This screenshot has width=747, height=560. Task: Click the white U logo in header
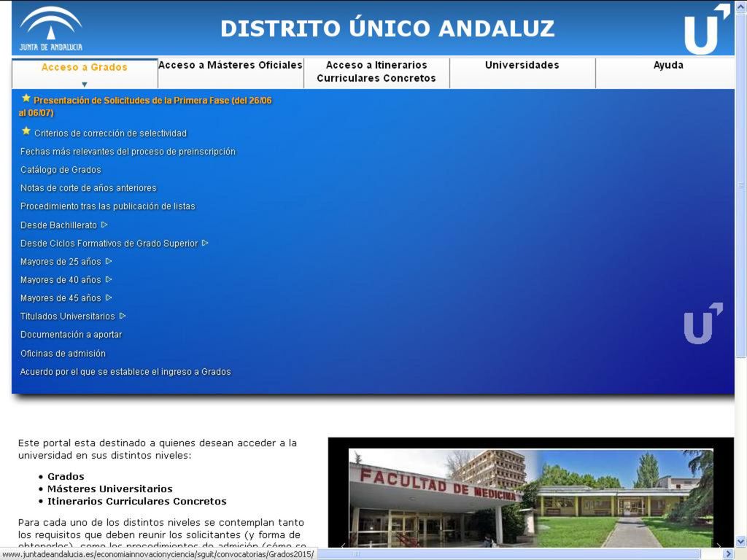pyautogui.click(x=706, y=29)
